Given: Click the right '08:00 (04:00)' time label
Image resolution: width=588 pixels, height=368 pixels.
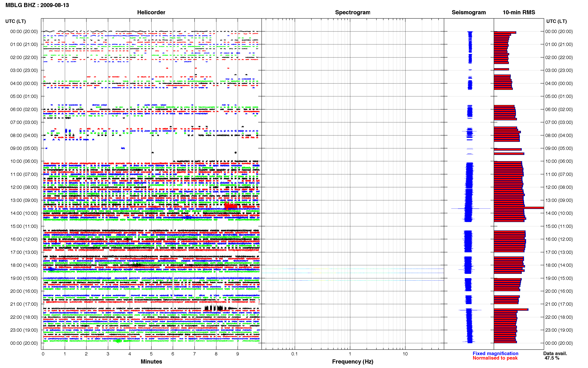Looking at the screenshot, I should (x=559, y=135).
